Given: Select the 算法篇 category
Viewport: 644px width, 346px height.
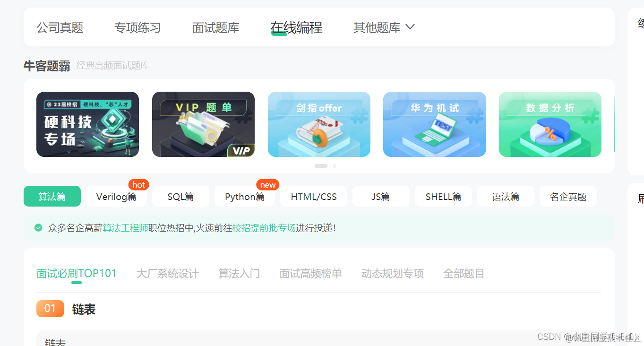Looking at the screenshot, I should click(x=52, y=196).
